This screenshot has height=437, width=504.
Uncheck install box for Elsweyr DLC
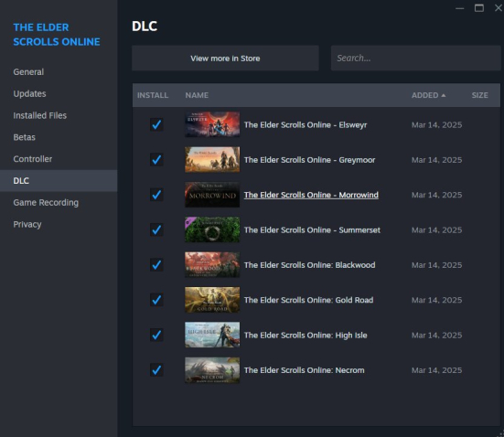pyautogui.click(x=156, y=124)
